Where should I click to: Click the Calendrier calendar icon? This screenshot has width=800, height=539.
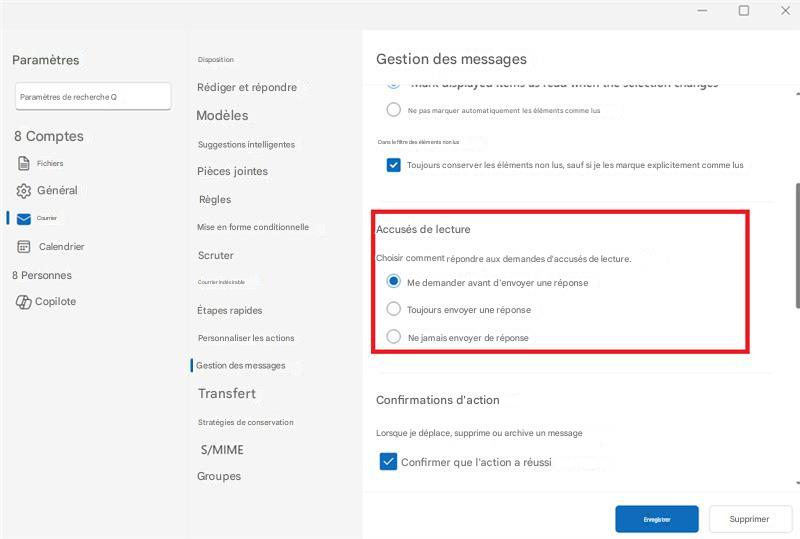(x=23, y=247)
